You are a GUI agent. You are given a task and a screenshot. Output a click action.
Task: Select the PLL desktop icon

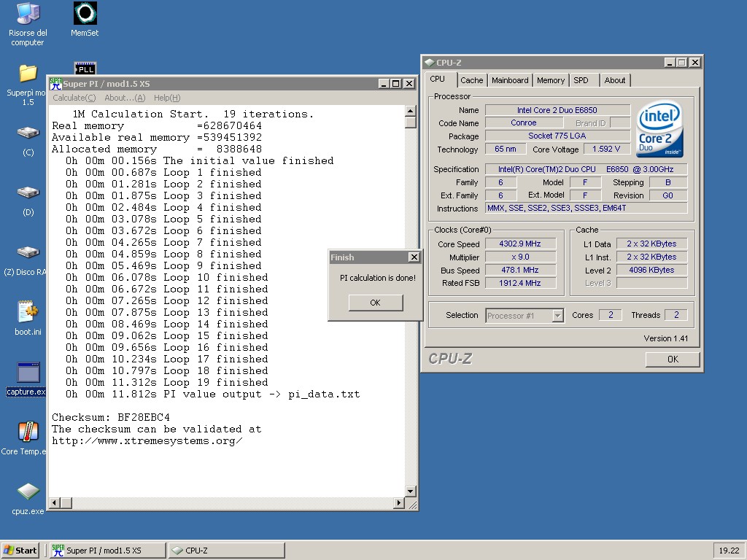[85, 68]
